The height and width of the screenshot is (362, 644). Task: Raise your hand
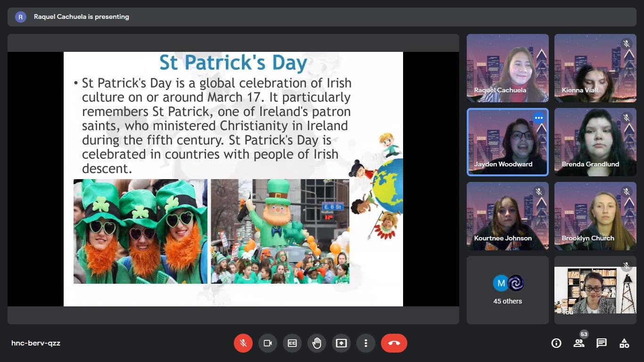point(317,343)
